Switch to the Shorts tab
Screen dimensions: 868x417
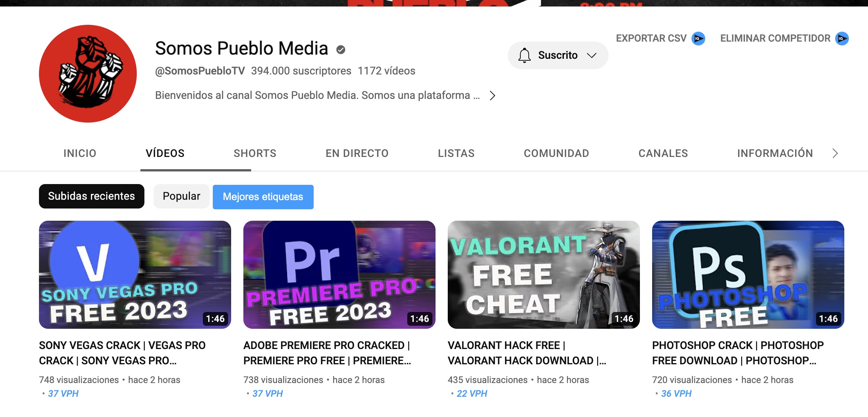255,154
